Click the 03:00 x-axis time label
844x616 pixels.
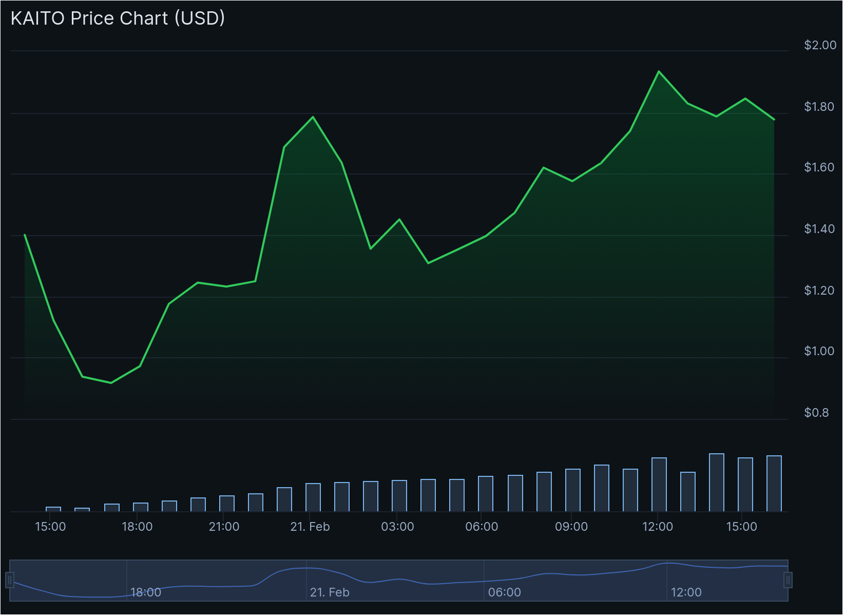pos(397,527)
